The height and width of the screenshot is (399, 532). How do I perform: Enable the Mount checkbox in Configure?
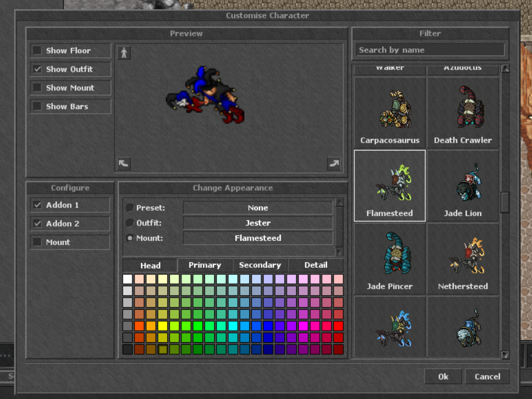[37, 242]
